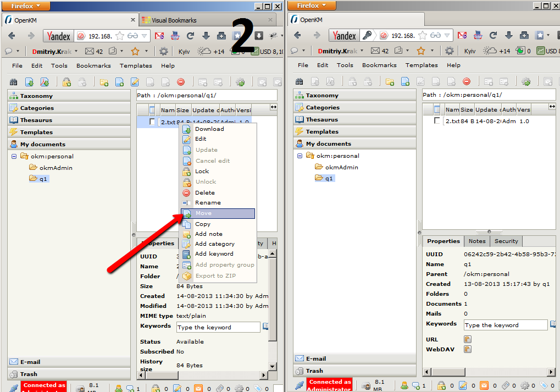Screen dimensions: 560x392
Task: Click the lock icon in left window toolbar
Action: pos(66,82)
